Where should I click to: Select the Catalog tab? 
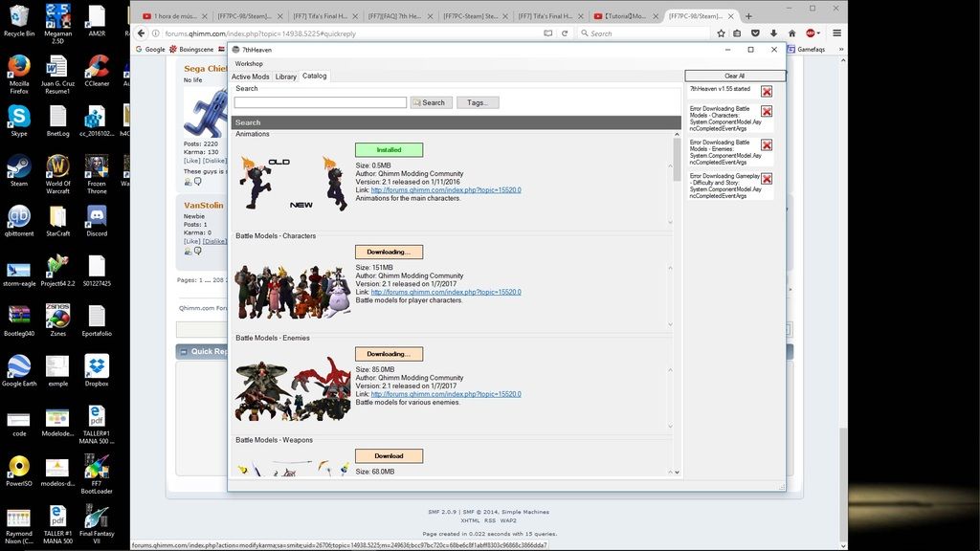click(x=314, y=76)
